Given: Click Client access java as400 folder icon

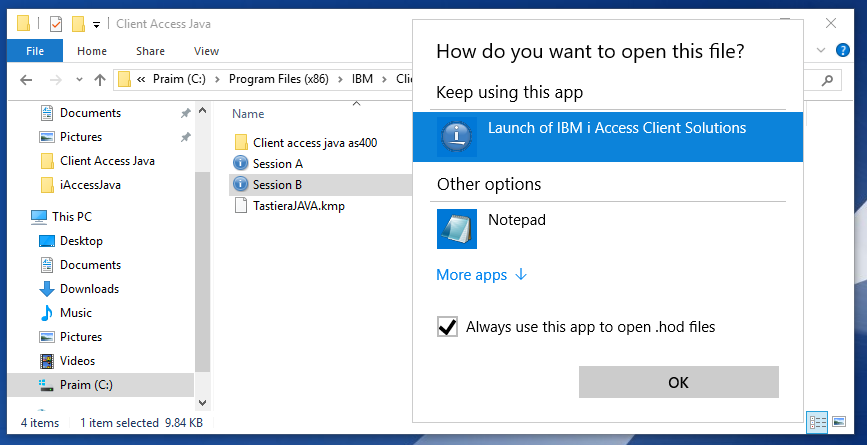Looking at the screenshot, I should (241, 143).
